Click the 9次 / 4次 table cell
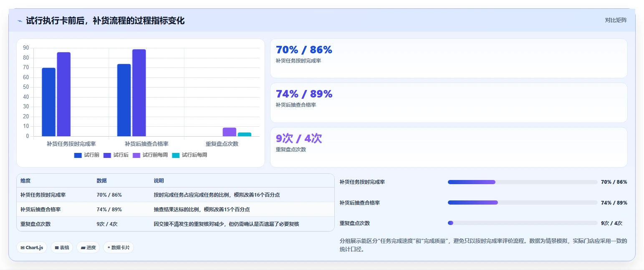 click(x=107, y=224)
